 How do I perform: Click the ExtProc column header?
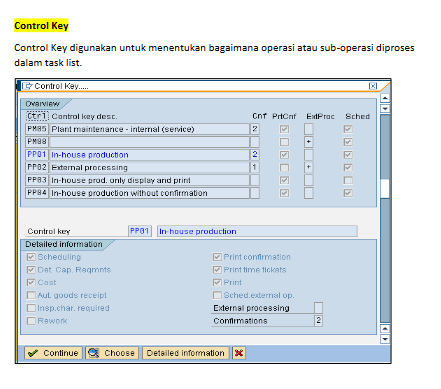320,116
